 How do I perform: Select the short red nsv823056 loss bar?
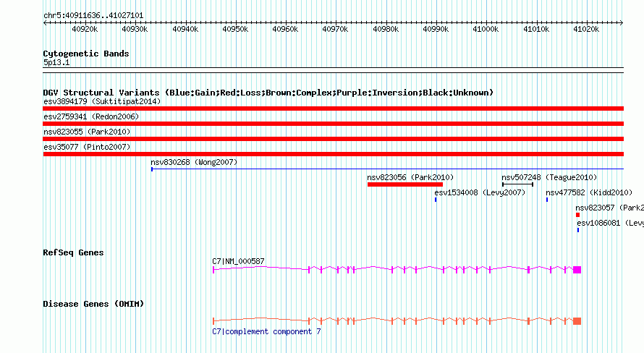(x=405, y=184)
